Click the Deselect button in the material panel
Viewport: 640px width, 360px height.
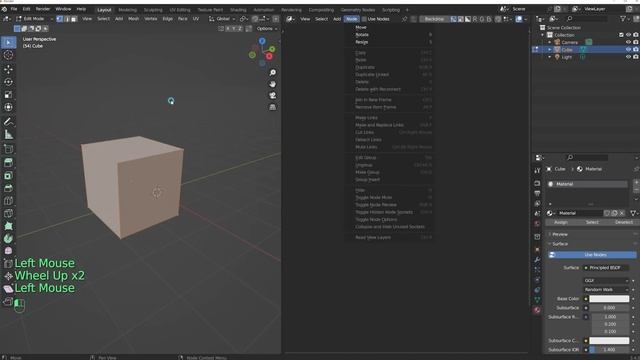point(623,222)
